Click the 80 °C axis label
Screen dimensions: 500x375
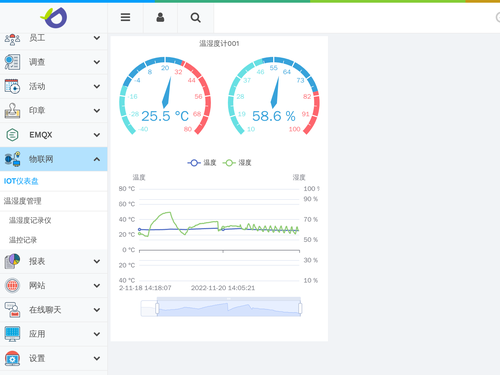pos(127,189)
